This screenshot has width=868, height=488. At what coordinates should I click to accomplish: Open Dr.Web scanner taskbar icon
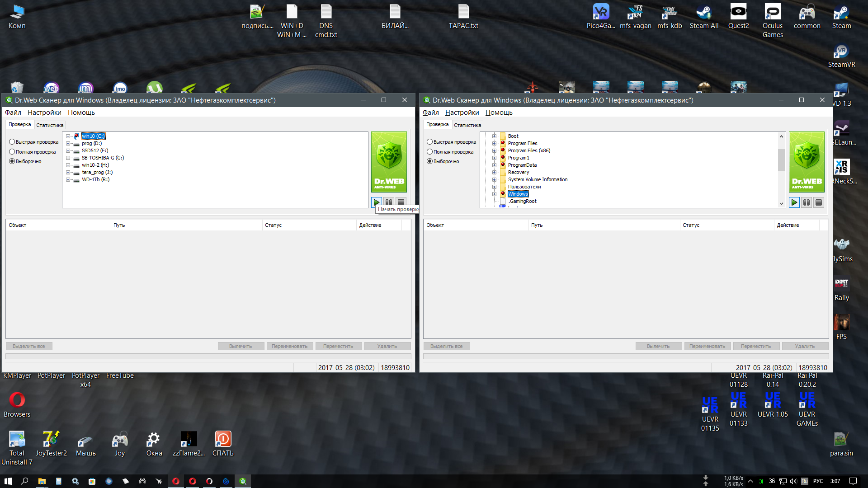[x=243, y=481]
